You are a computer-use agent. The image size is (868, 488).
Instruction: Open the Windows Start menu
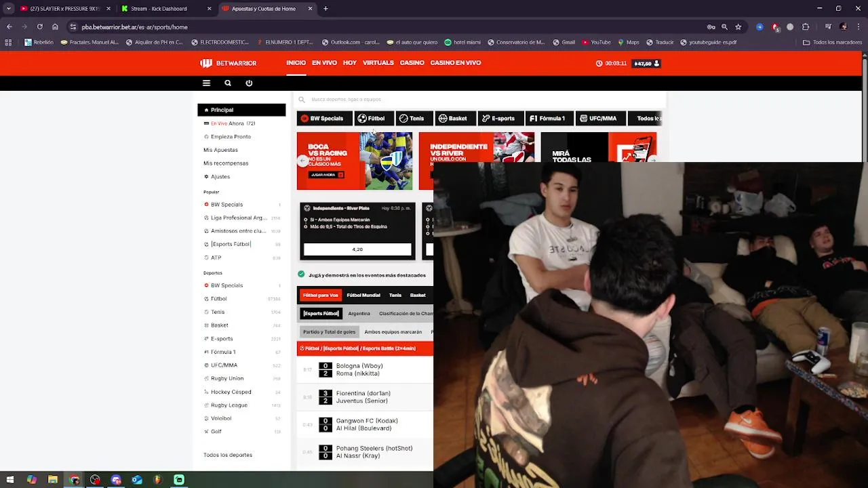[x=10, y=480]
